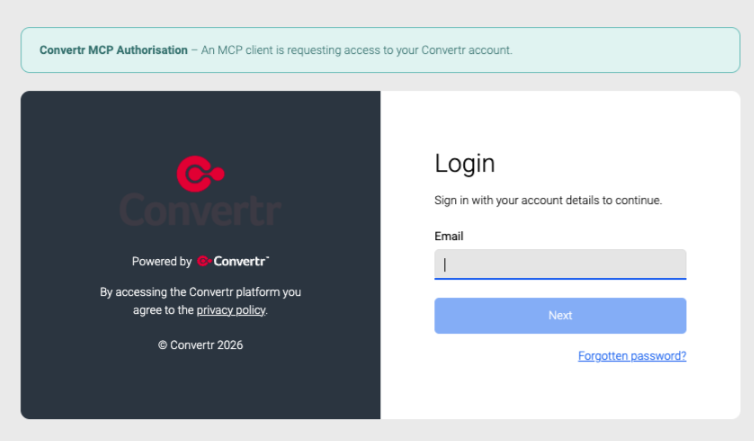Click the Next button

coord(560,315)
